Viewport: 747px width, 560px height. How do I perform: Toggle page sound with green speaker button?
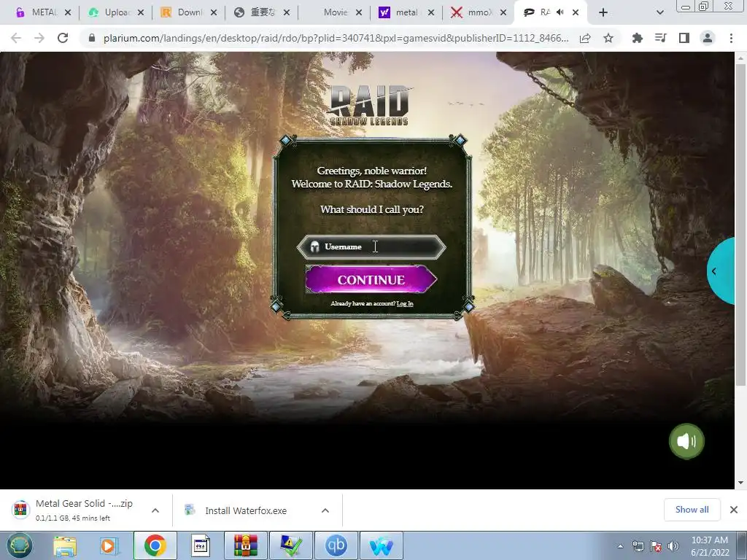686,441
